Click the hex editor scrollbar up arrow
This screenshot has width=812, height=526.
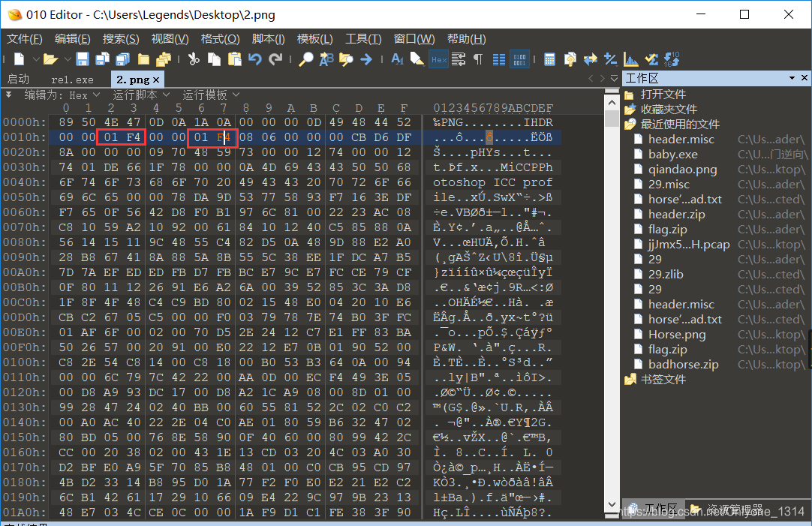click(x=612, y=103)
